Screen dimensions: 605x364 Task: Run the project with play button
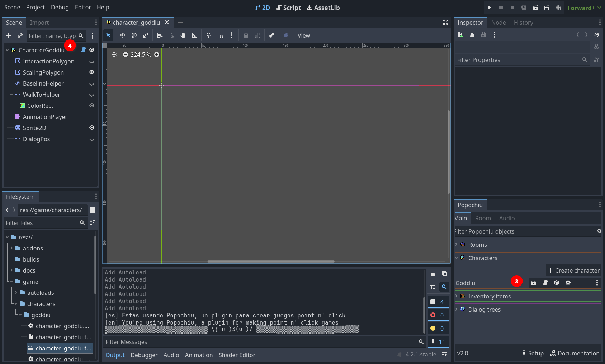(489, 8)
